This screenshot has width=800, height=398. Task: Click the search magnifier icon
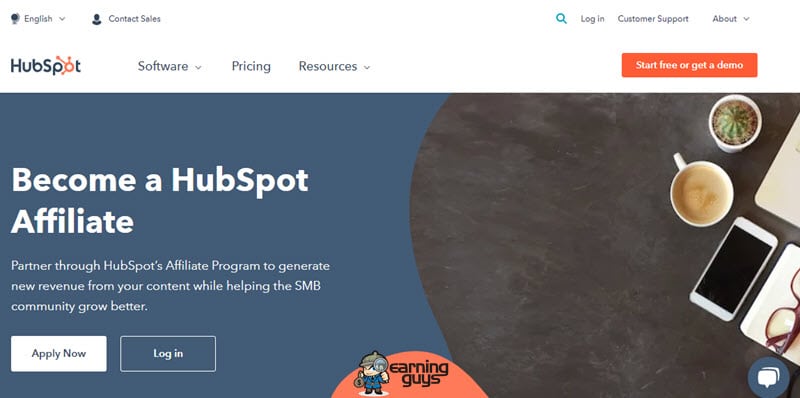561,19
